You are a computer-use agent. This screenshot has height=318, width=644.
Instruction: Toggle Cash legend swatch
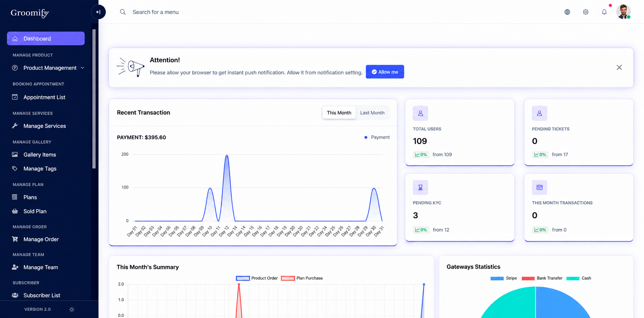click(x=573, y=278)
